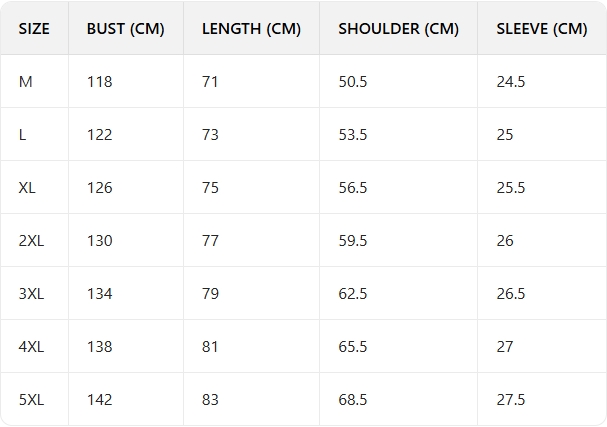This screenshot has width=607, height=427.
Task: Click the 2XL size cell
Action: (x=31, y=241)
